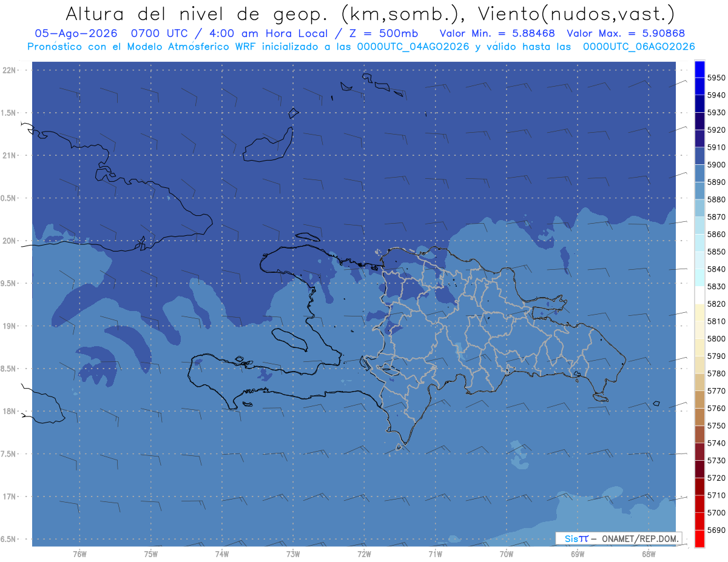Click 'Valor Min. = 5.88468' text
The image size is (728, 562).
(497, 33)
